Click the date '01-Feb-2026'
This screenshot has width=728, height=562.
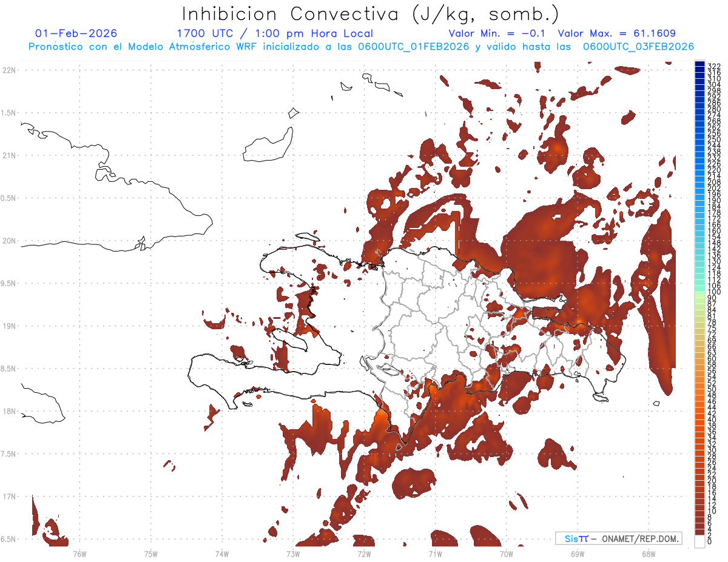76,33
